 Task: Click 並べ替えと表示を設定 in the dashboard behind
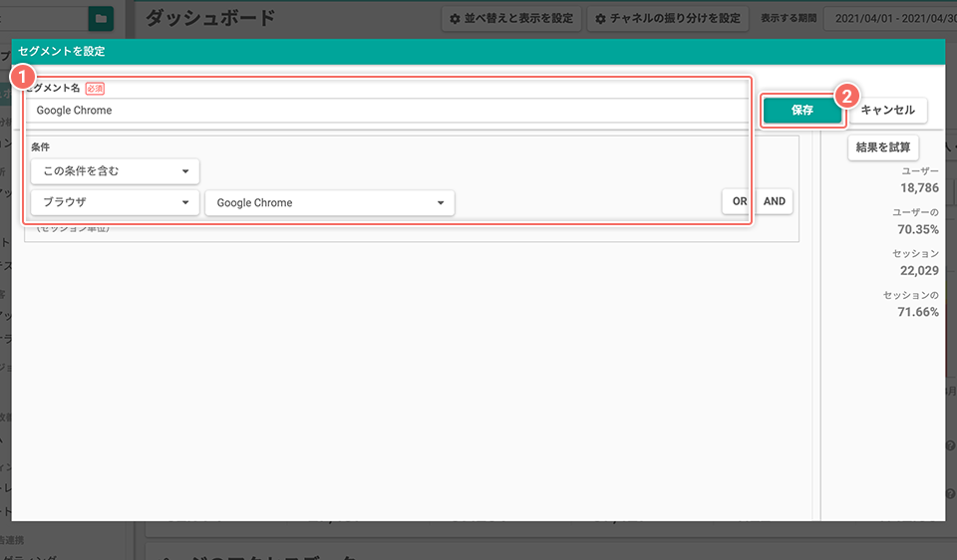[511, 18]
